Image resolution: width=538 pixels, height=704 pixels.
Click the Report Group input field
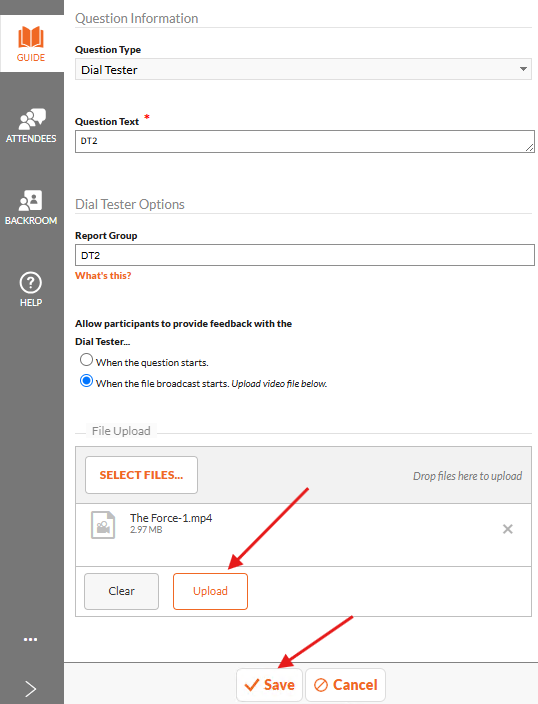tap(304, 255)
